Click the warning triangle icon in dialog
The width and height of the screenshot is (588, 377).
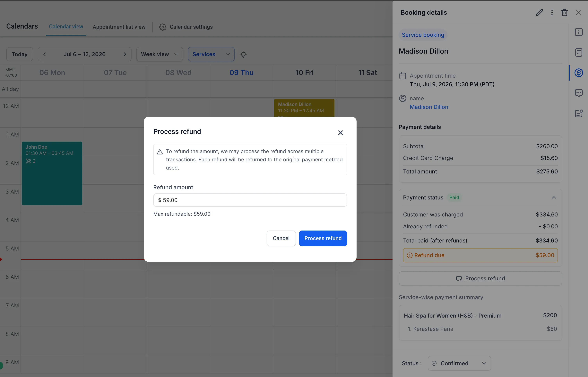[x=160, y=152]
